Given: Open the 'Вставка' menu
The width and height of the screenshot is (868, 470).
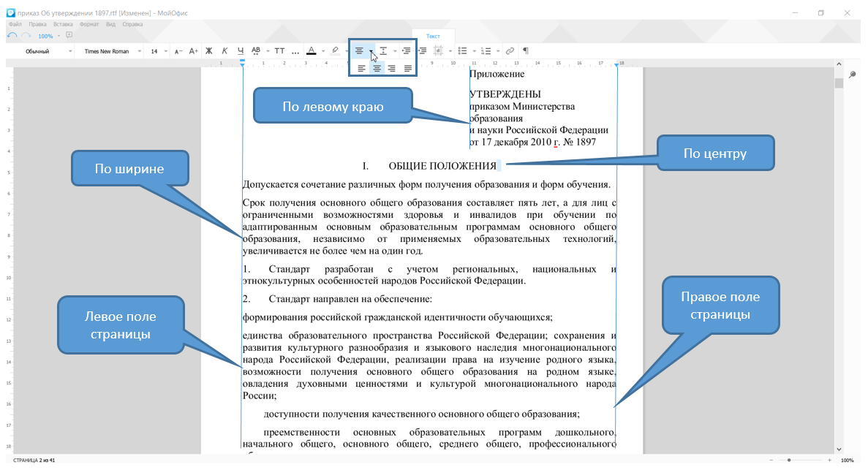Looking at the screenshot, I should click(x=63, y=24).
